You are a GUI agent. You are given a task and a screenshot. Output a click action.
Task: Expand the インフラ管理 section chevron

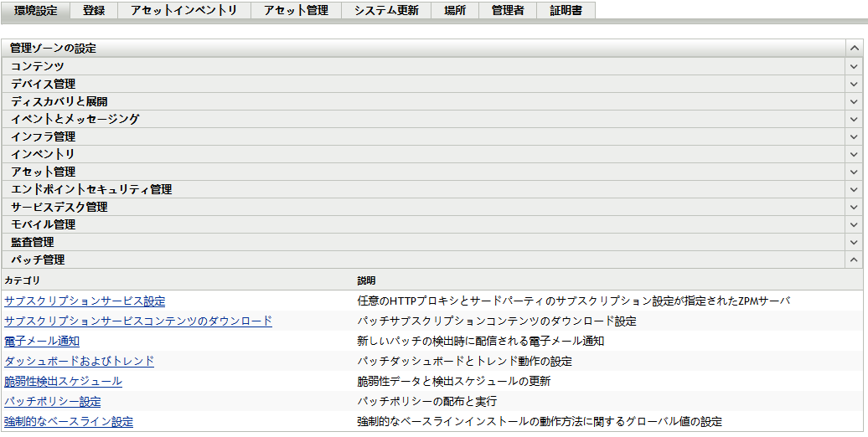click(854, 136)
